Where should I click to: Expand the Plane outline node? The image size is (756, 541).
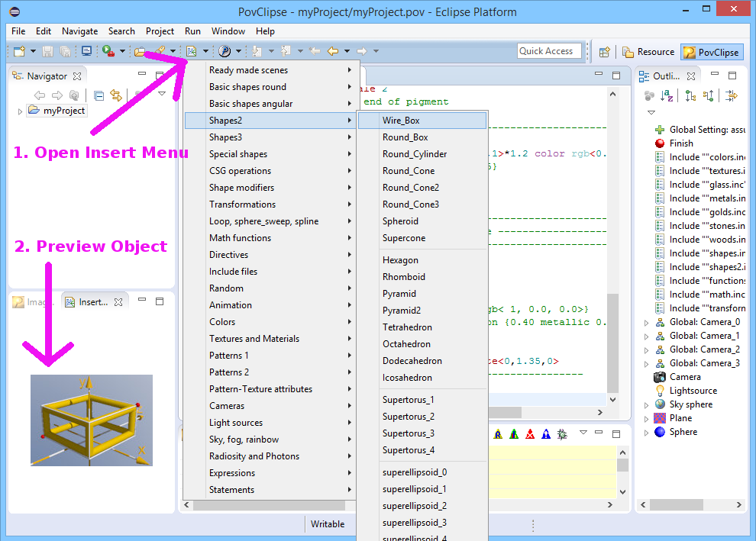click(x=647, y=419)
